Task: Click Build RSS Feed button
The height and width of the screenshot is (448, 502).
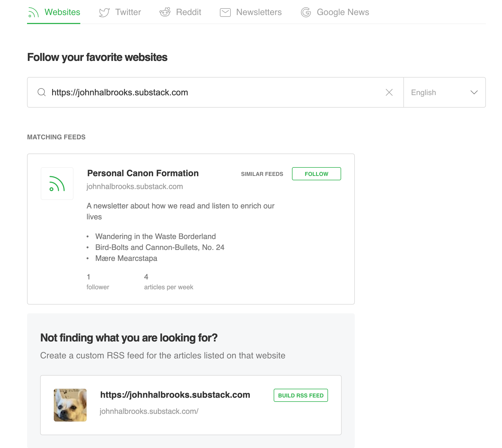Action: pyautogui.click(x=301, y=395)
